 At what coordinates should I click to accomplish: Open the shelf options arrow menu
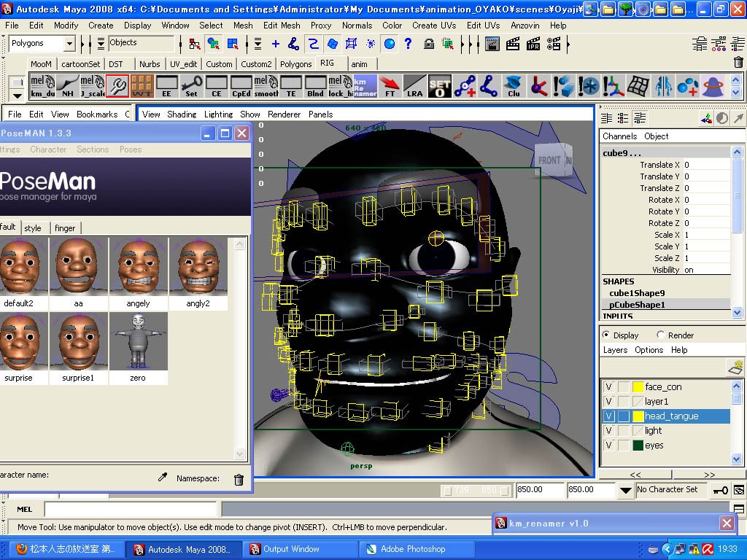18,96
